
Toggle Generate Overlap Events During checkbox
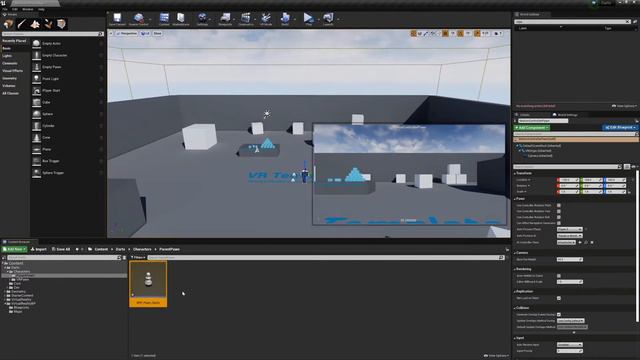tap(559, 315)
